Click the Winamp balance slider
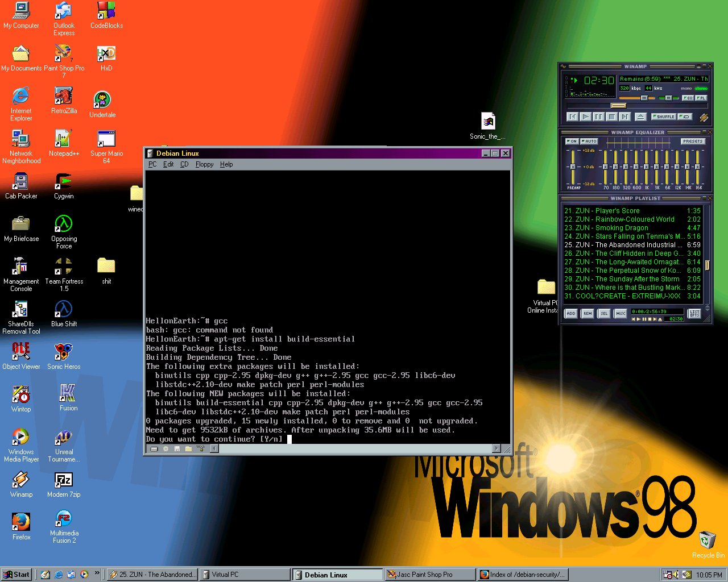Screen dimensions: 728x582 coord(669,98)
